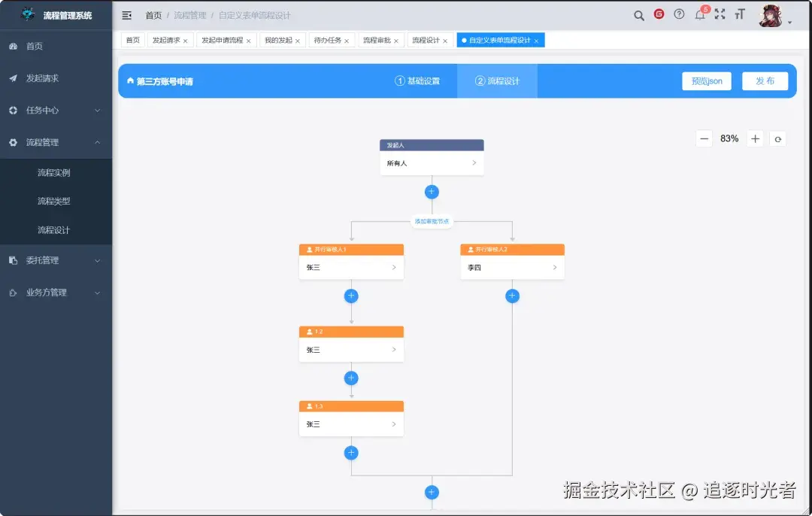Viewport: 812px width, 516px height.
Task: Close the 发起申请流程 tab
Action: [249, 41]
